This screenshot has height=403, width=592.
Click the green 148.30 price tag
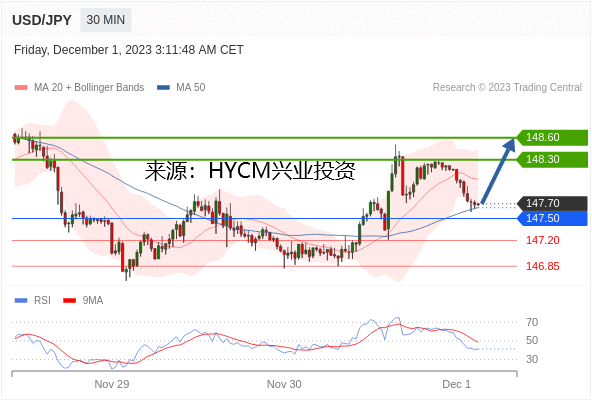(552, 159)
